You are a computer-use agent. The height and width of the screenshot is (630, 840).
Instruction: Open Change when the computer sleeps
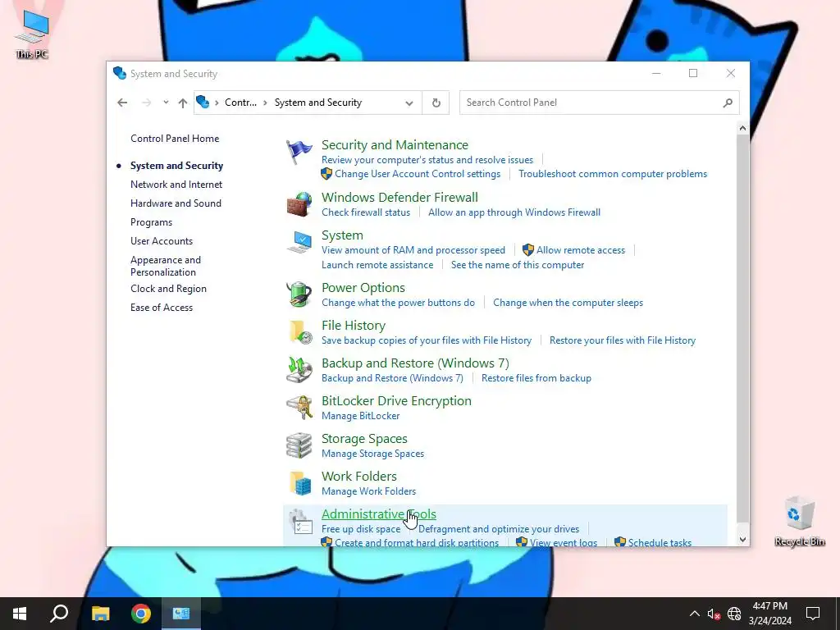[568, 303]
